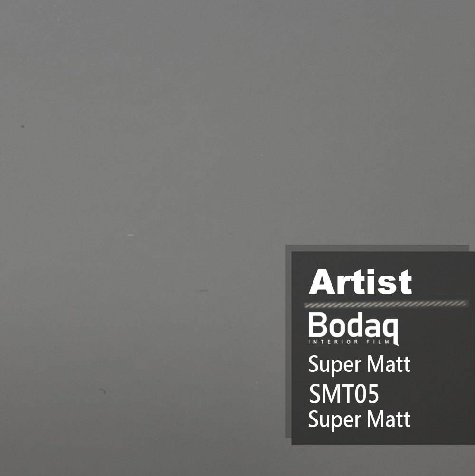This screenshot has height=476, width=475.
Task: Click the dark curved streak at lower left
Action: 102,390
